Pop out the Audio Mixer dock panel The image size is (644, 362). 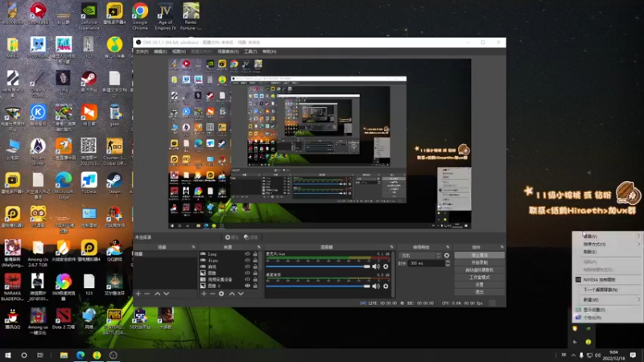pos(391,247)
